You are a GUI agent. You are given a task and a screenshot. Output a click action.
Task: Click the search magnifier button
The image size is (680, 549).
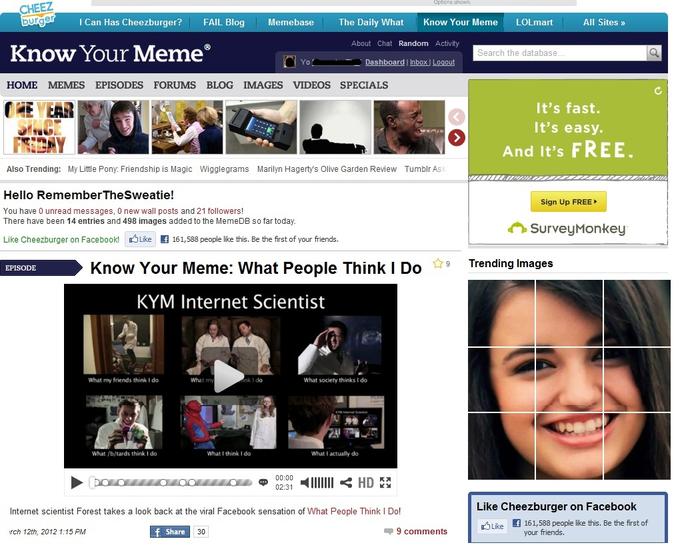654,53
